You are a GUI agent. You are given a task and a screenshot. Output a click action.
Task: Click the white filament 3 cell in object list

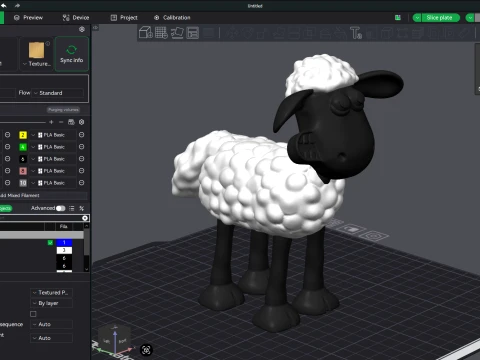tap(64, 250)
